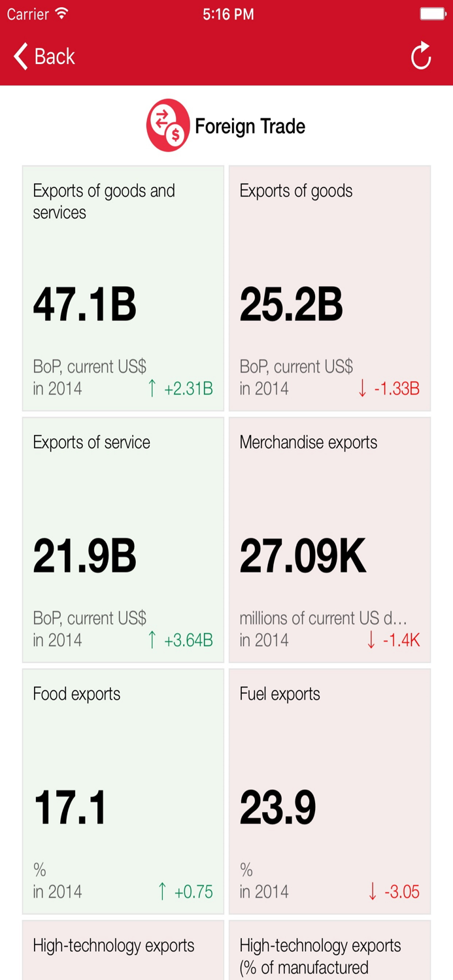Tap the red down arrow beside -1.4K
453x980 pixels.
[371, 640]
